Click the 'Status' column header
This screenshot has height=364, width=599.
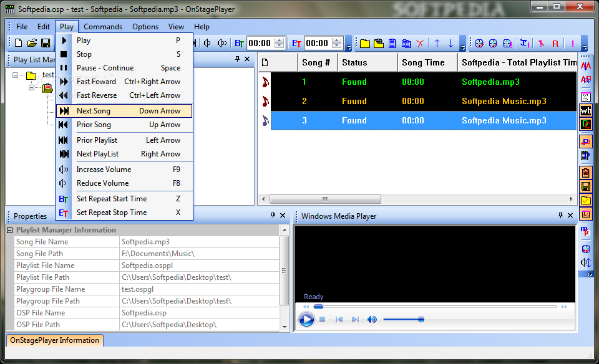click(x=368, y=62)
